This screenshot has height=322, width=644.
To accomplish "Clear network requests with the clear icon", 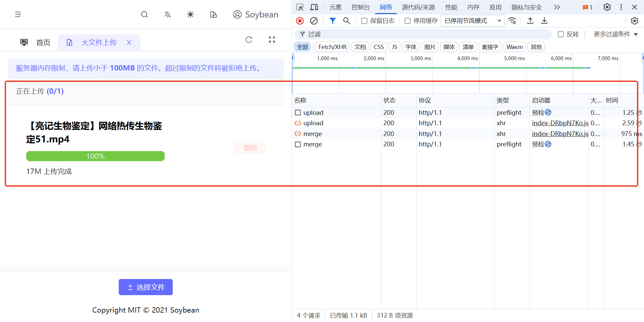I will pos(314,20).
